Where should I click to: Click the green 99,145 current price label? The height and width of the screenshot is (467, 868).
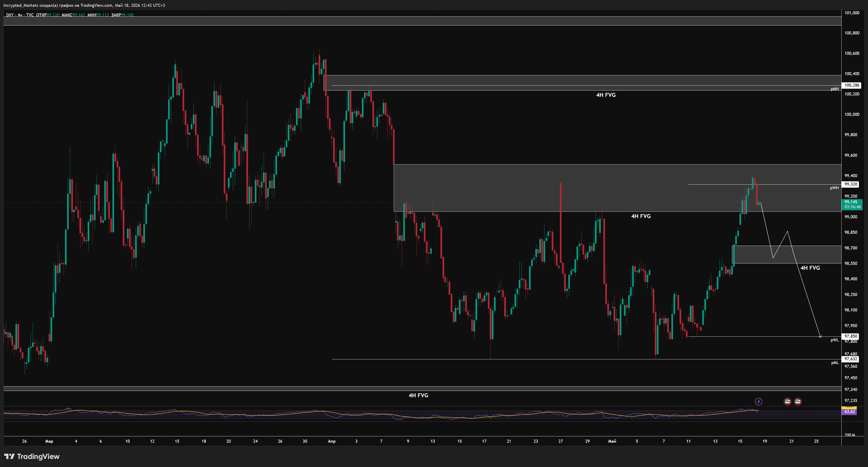pyautogui.click(x=852, y=204)
